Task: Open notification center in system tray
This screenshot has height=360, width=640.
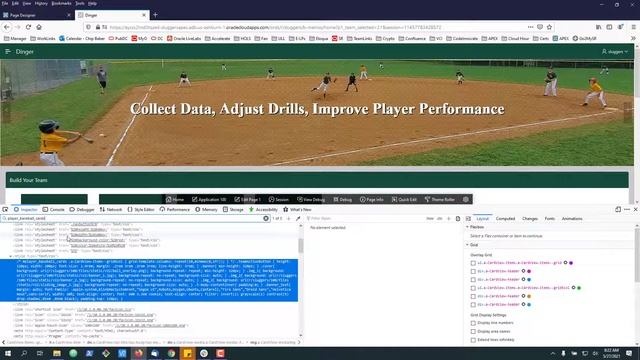Action: (629, 353)
